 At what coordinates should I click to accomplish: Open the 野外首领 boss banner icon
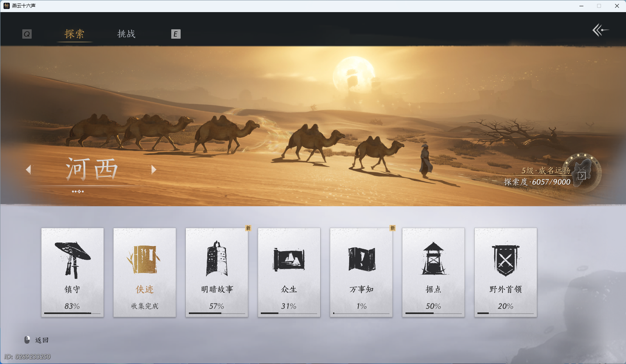click(x=506, y=260)
